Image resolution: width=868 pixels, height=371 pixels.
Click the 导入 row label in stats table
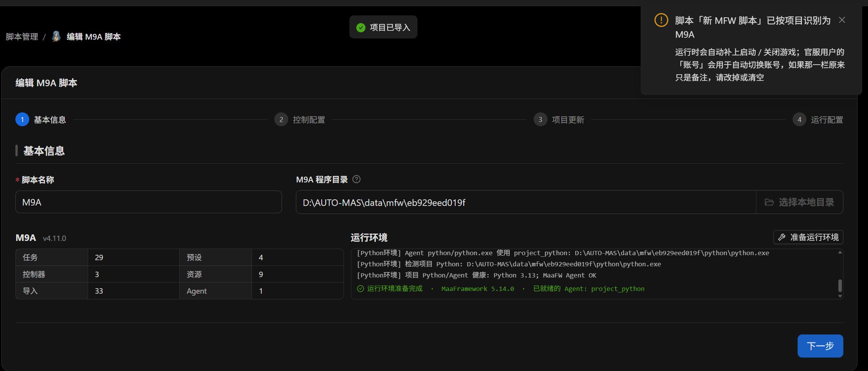30,291
